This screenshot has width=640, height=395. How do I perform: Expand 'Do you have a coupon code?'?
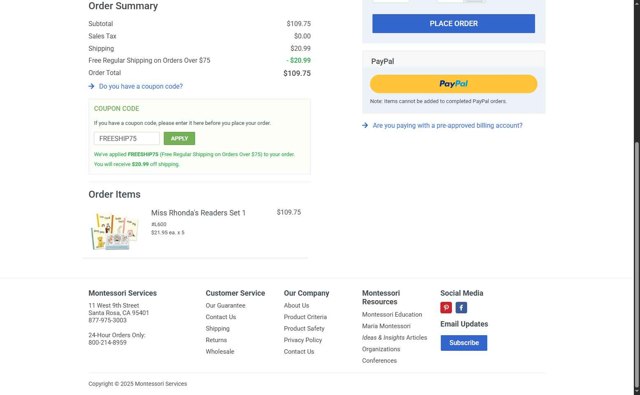click(141, 87)
